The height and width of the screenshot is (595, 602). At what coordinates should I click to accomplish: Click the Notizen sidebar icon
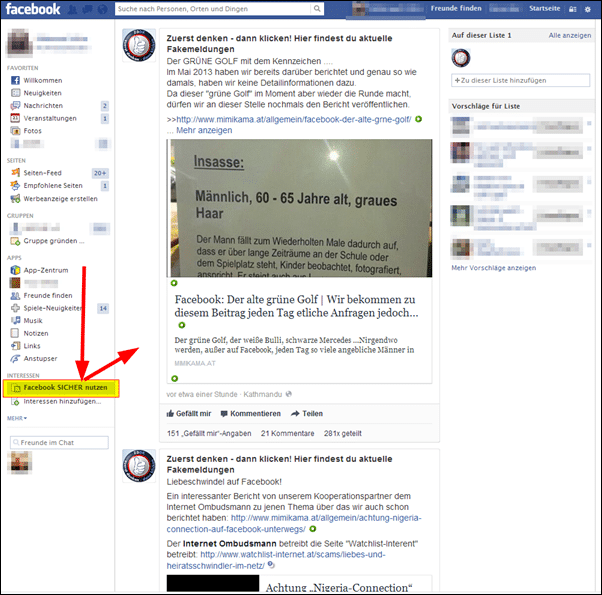tap(15, 333)
